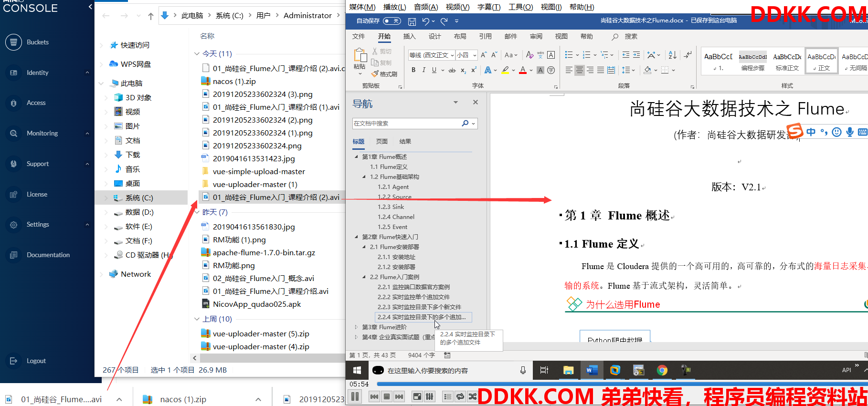Click the distributed alignment icon
Viewport: 868px width, 406px height.
point(611,70)
